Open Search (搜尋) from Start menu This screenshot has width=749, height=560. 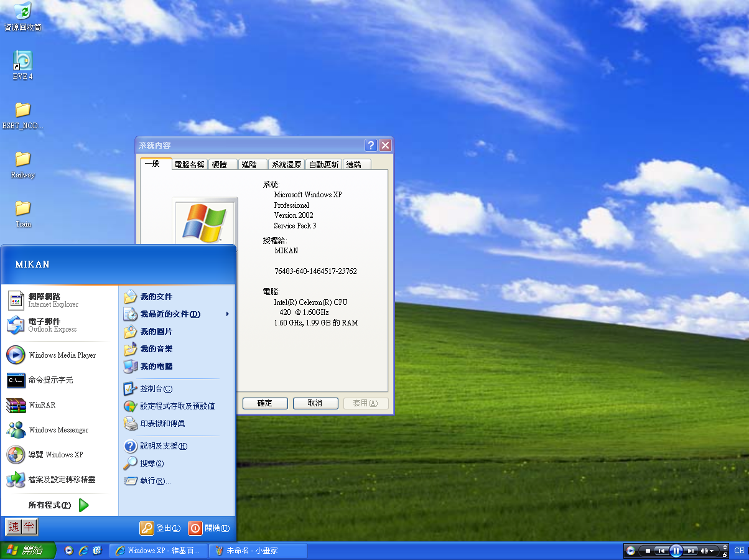click(x=177, y=464)
